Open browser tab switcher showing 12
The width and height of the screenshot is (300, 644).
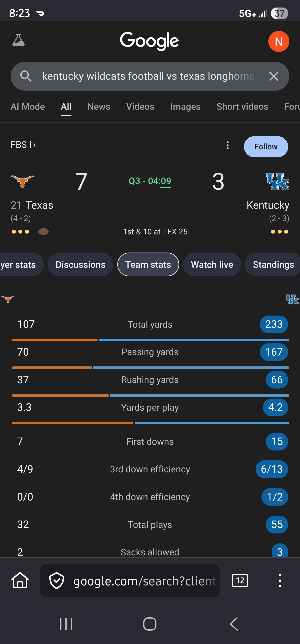240,580
